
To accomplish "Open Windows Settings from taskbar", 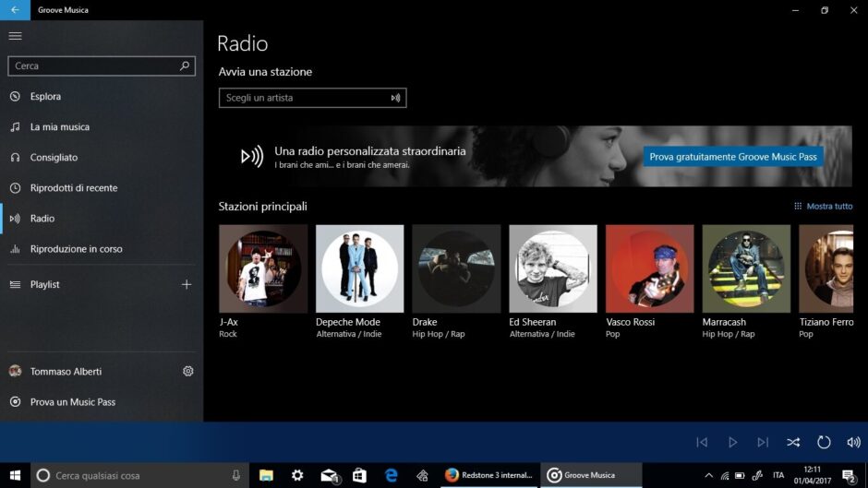I will point(297,475).
